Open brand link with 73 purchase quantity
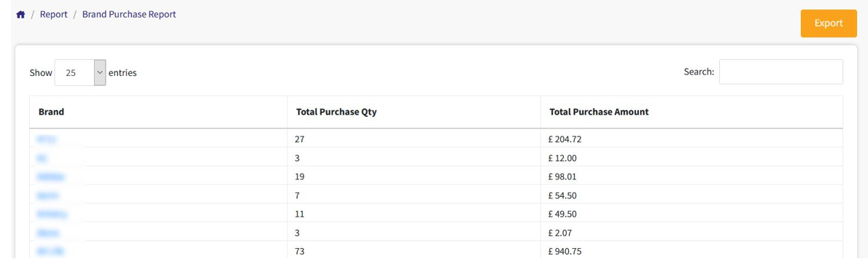868x278 pixels. [x=50, y=252]
